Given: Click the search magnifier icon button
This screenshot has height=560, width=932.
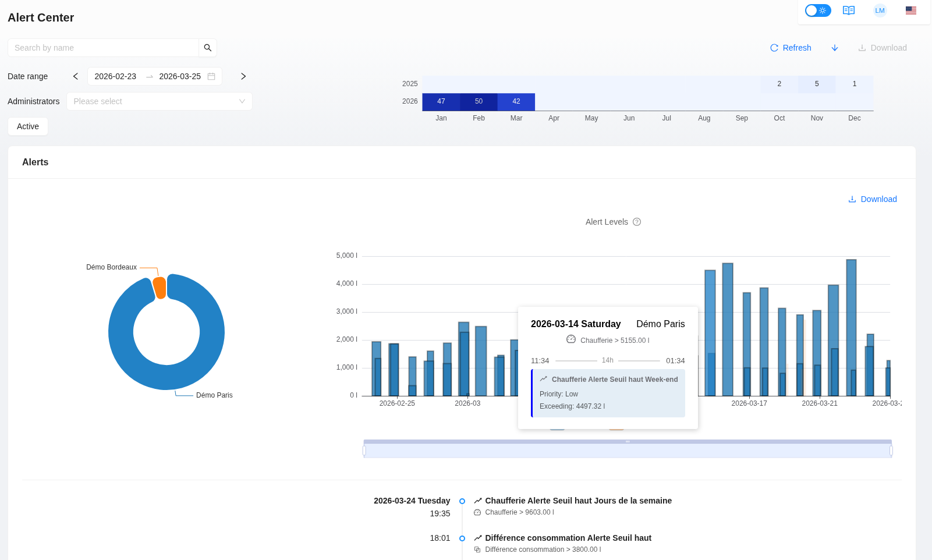Looking at the screenshot, I should pyautogui.click(x=208, y=48).
